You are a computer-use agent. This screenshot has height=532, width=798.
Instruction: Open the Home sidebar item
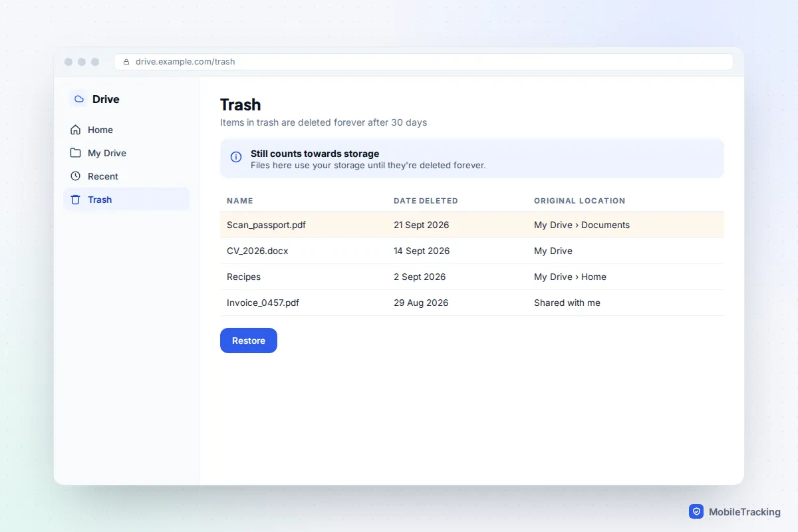pyautogui.click(x=126, y=130)
